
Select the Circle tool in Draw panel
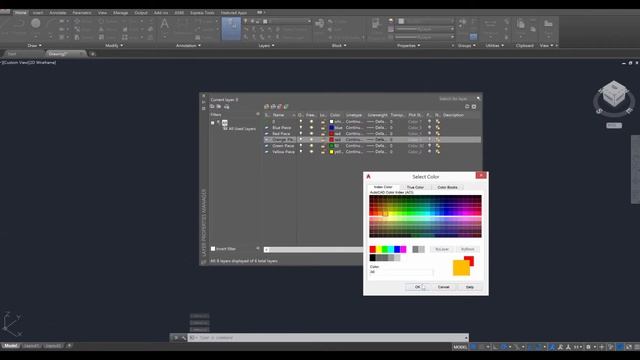(36, 23)
